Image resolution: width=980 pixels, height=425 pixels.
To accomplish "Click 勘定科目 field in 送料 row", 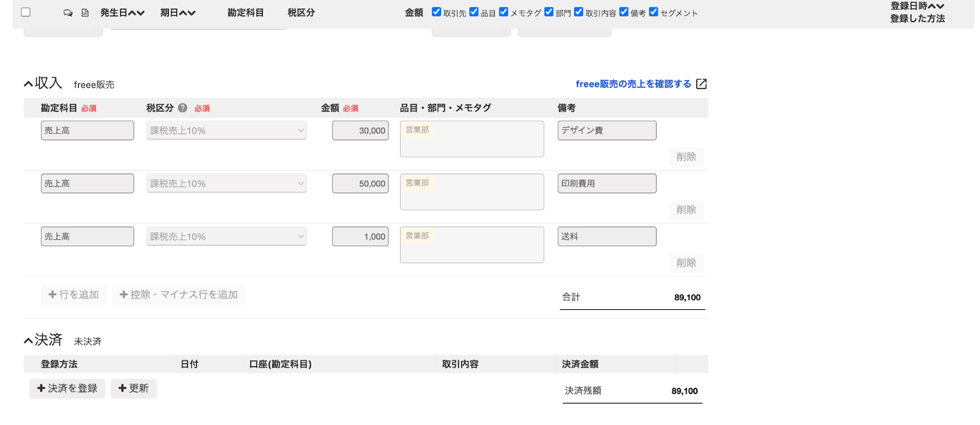I will coord(88,236).
